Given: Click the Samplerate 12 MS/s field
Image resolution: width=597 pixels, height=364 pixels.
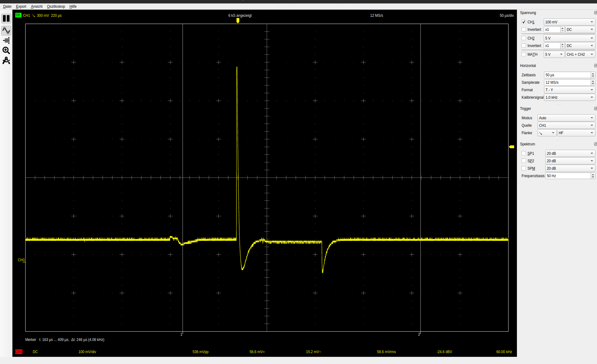Looking at the screenshot, I should point(567,83).
